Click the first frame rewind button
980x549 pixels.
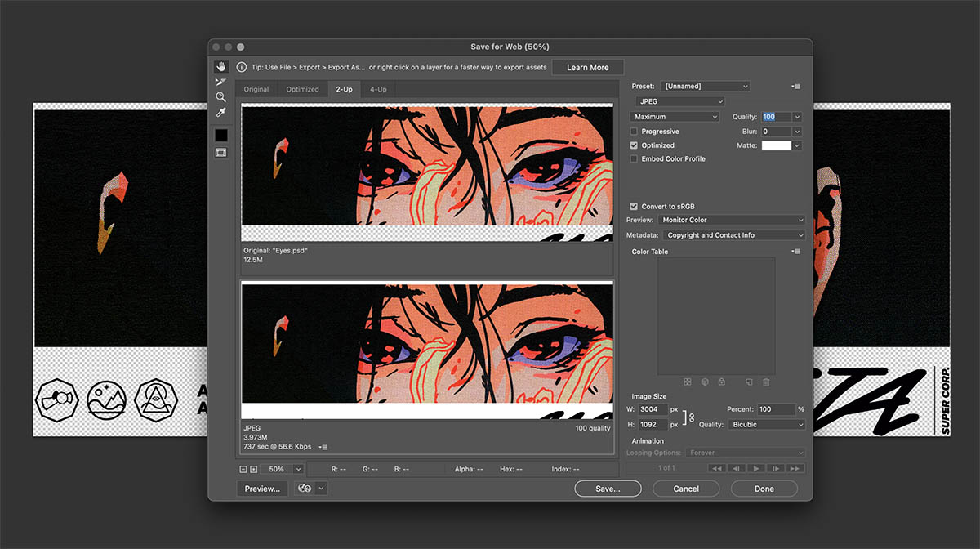716,468
